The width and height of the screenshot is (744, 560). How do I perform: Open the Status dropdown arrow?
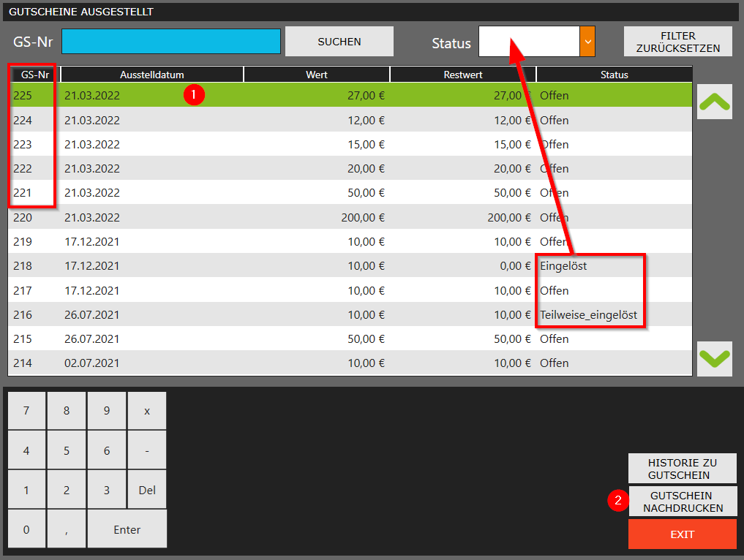click(x=587, y=41)
